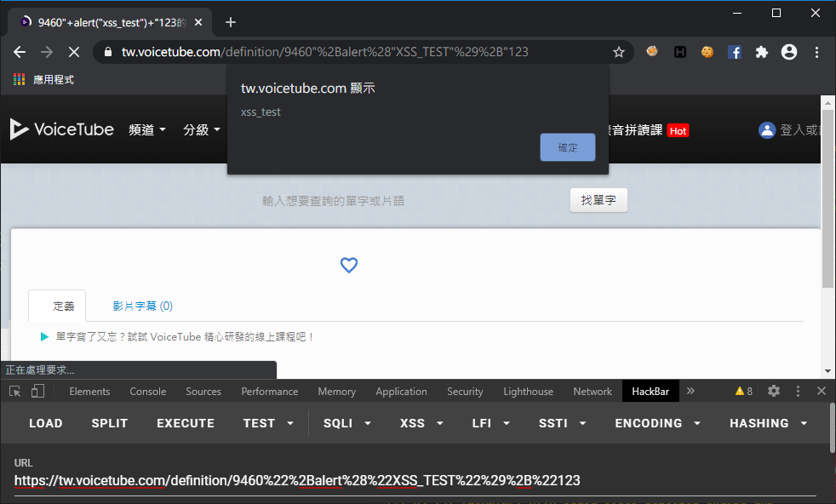836x504 pixels.
Task: Click the 找單字 search button
Action: pyautogui.click(x=598, y=200)
